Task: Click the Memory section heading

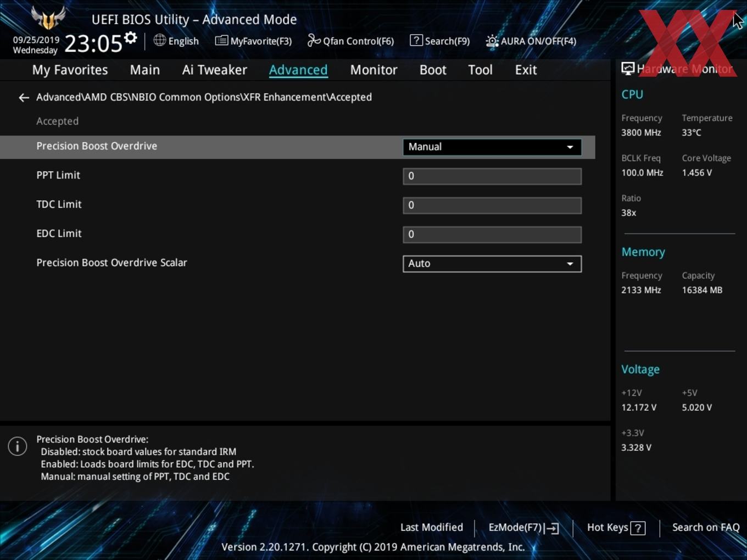Action: 643,253
